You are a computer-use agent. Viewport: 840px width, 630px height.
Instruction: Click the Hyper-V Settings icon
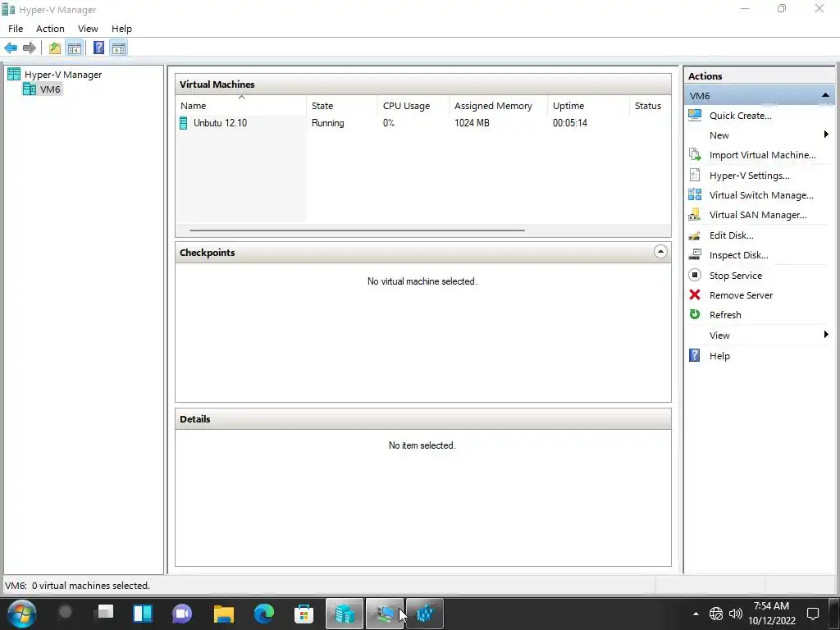695,176
